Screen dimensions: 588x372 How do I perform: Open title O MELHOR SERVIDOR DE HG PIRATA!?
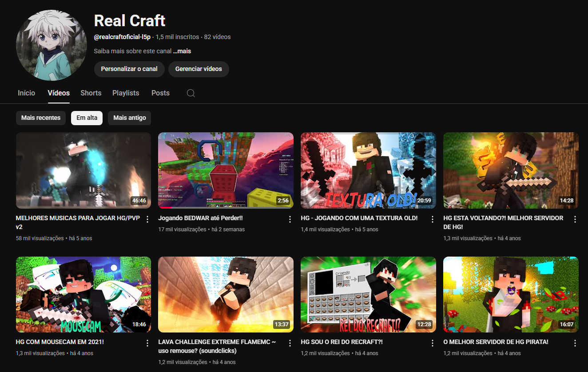coord(496,342)
